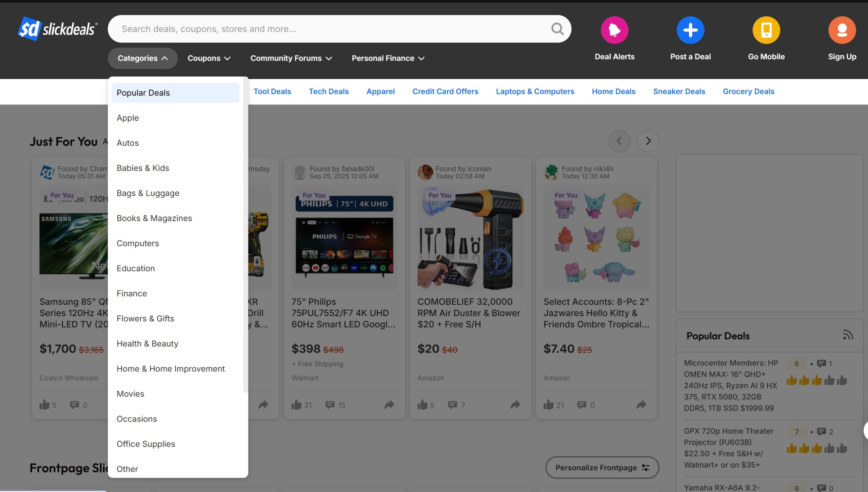The height and width of the screenshot is (492, 868).
Task: Open Apparel link
Action: pyautogui.click(x=380, y=92)
